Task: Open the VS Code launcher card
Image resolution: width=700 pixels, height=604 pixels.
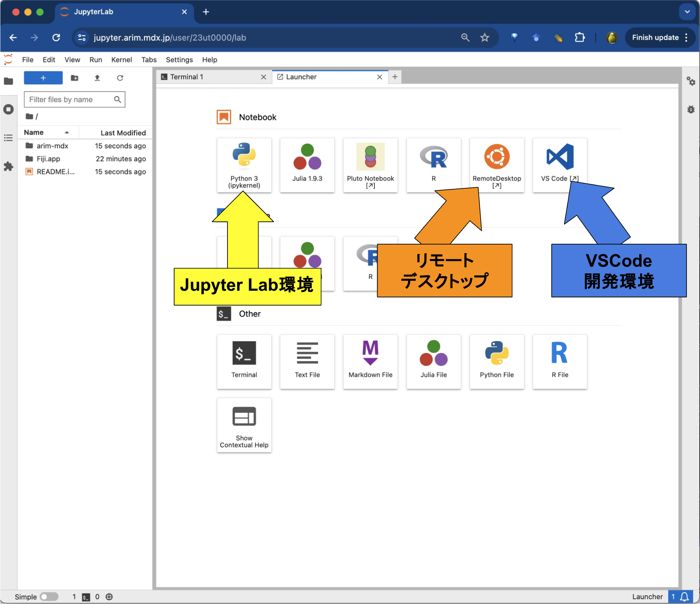Action: coord(560,165)
